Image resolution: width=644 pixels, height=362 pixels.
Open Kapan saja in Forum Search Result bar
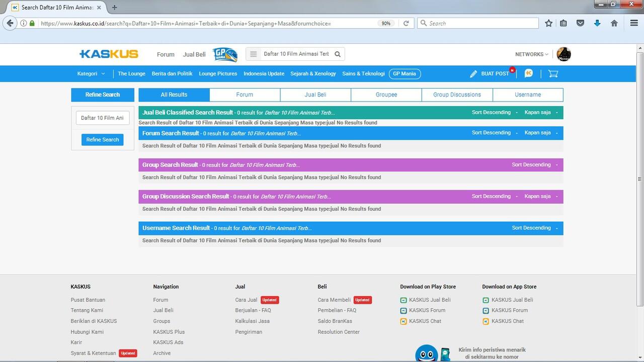[541, 133]
